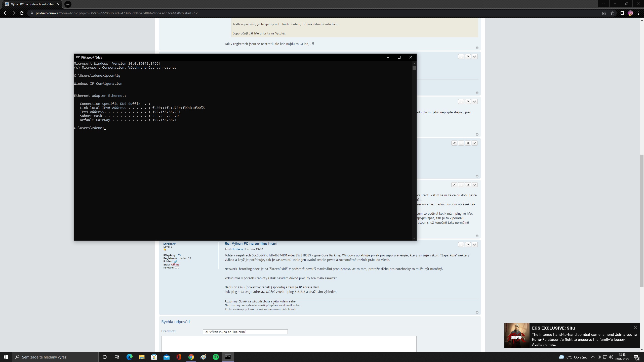Click the first edit pencil icon on a post

point(454,143)
